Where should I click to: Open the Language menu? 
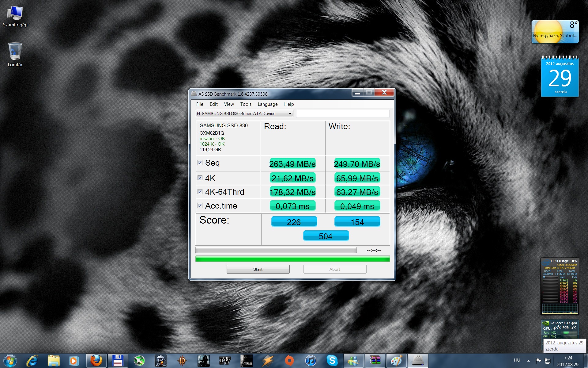pyautogui.click(x=268, y=104)
